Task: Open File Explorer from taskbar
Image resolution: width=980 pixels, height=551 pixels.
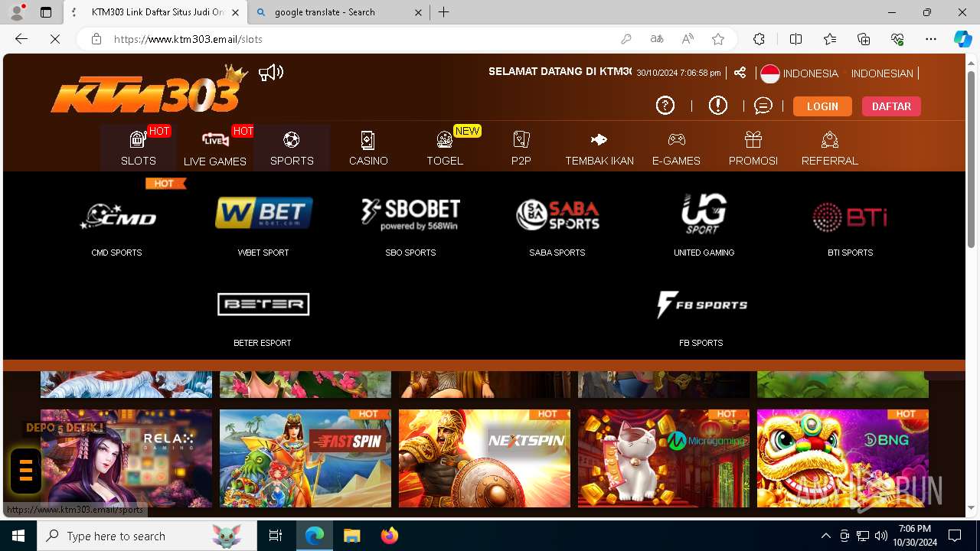Action: coord(352,536)
